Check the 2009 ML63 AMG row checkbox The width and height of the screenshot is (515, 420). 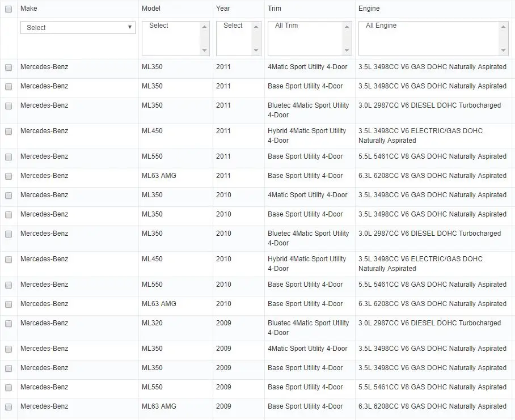pyautogui.click(x=9, y=407)
